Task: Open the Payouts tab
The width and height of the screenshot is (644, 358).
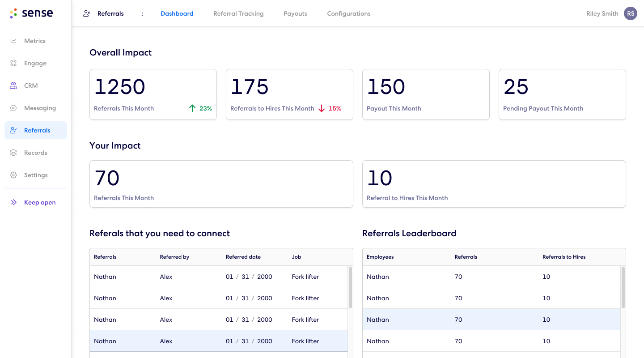Action: [x=295, y=13]
